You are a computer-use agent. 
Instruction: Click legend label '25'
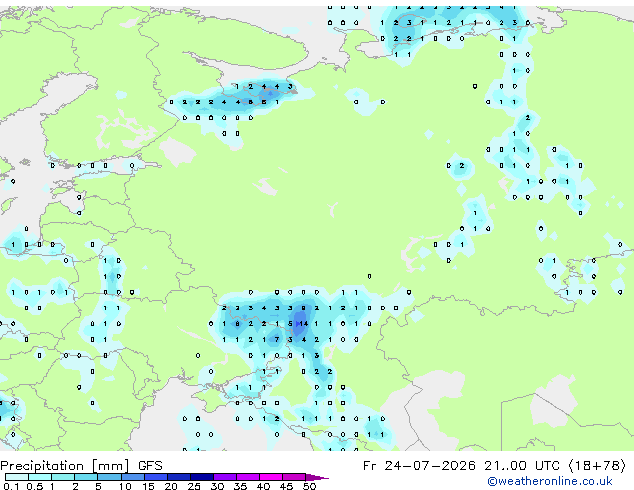coord(194,486)
